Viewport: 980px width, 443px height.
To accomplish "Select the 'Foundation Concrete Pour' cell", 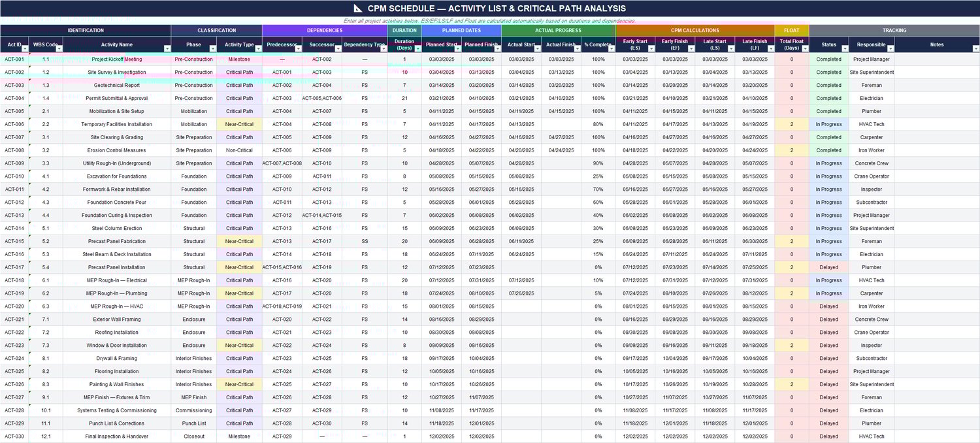I will 117,203.
